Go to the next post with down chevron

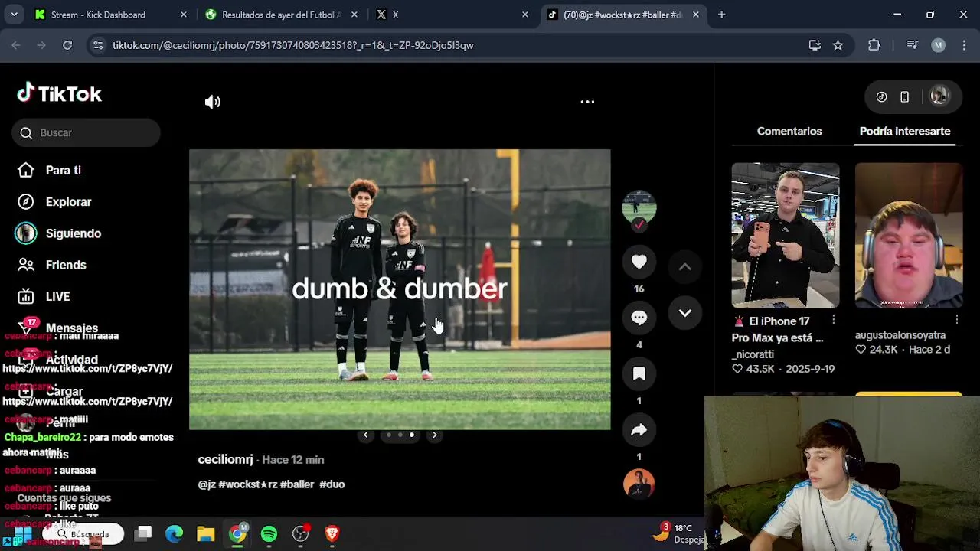684,313
